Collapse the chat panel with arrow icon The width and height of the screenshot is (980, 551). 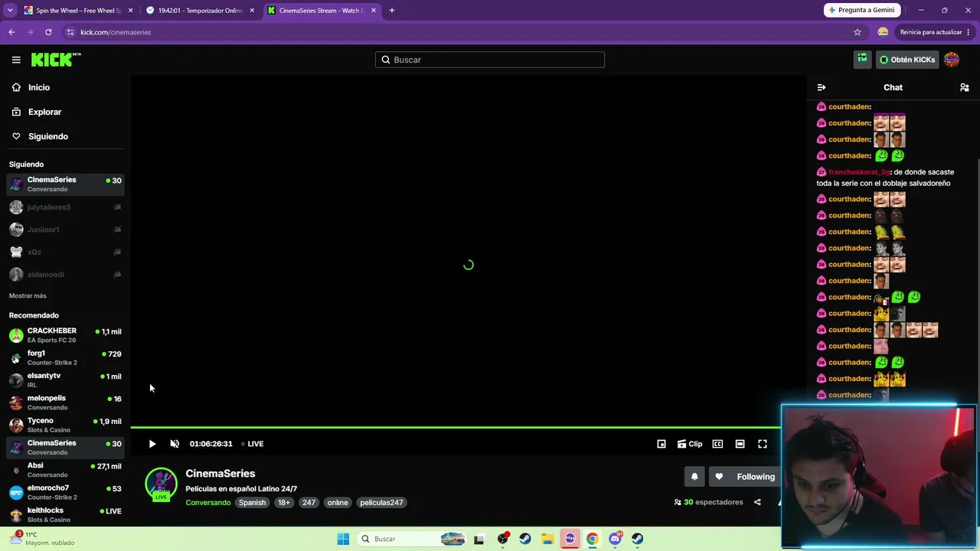822,87
